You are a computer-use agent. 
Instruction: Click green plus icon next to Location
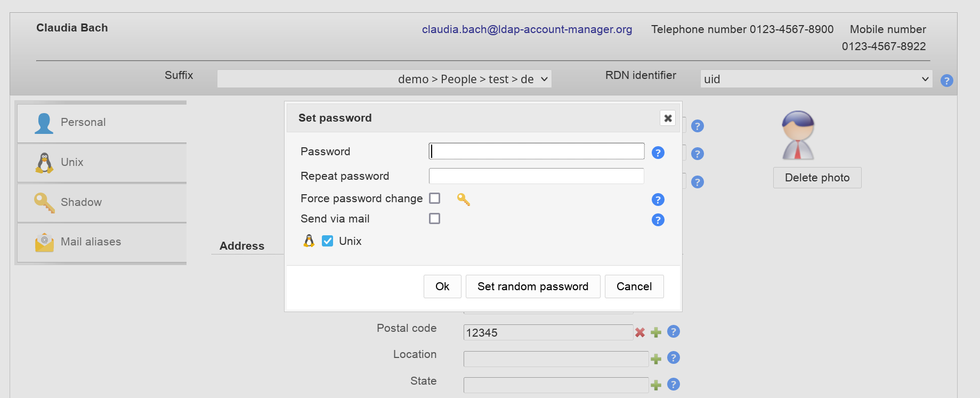[656, 359]
